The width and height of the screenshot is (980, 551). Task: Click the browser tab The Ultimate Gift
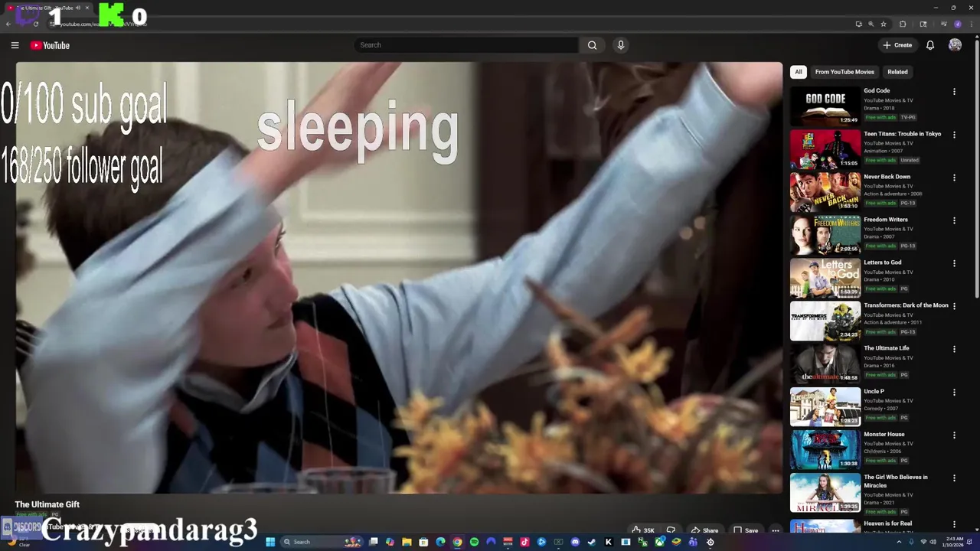click(47, 8)
